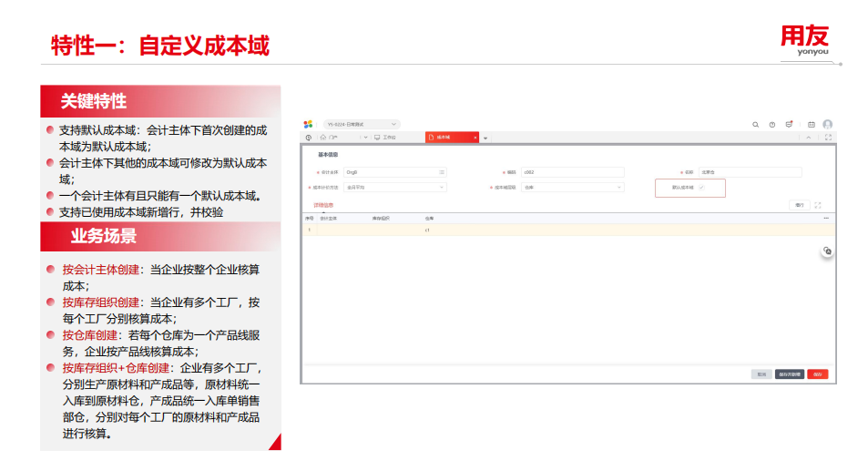The image size is (868, 471).
Task: Open the help question mark icon
Action: [x=772, y=124]
